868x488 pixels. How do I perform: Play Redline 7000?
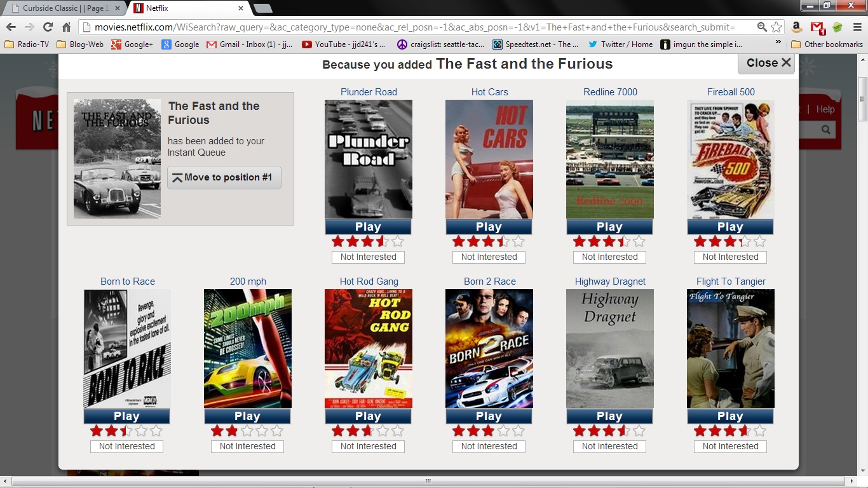point(609,227)
